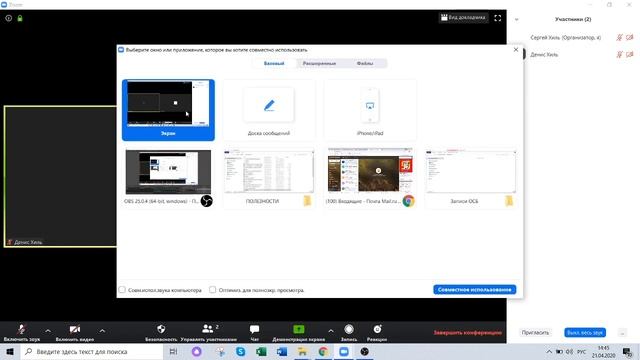Open Word from the taskbar
The height and width of the screenshot is (360, 640).
[282, 351]
